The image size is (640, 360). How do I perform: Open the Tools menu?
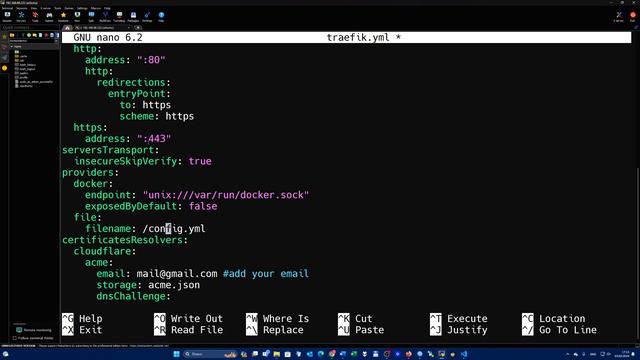pos(58,8)
